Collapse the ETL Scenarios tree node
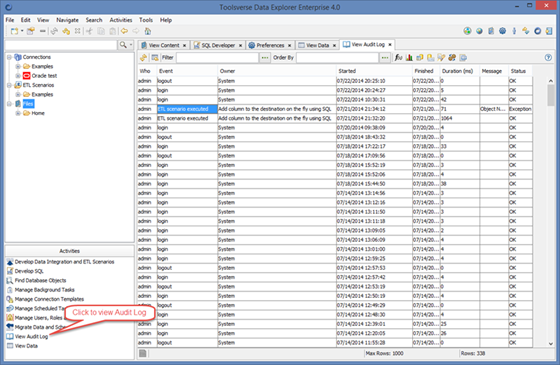 point(9,85)
